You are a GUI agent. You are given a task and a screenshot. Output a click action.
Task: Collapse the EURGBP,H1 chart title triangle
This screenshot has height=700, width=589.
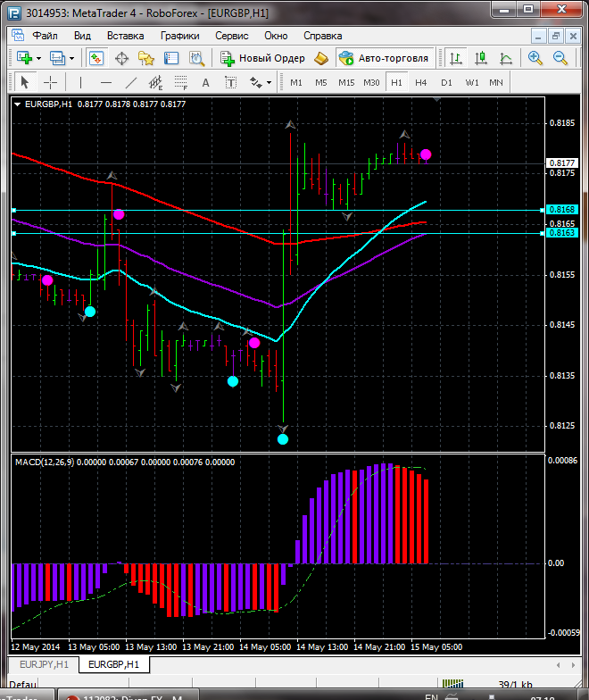(x=18, y=104)
